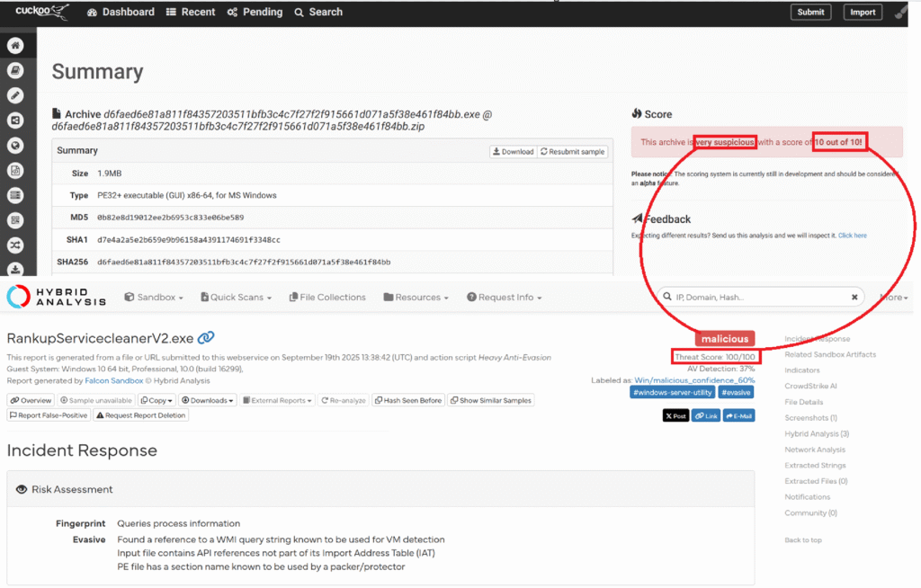Click the Resubmit sample button
The width and height of the screenshot is (921, 588).
(x=572, y=152)
